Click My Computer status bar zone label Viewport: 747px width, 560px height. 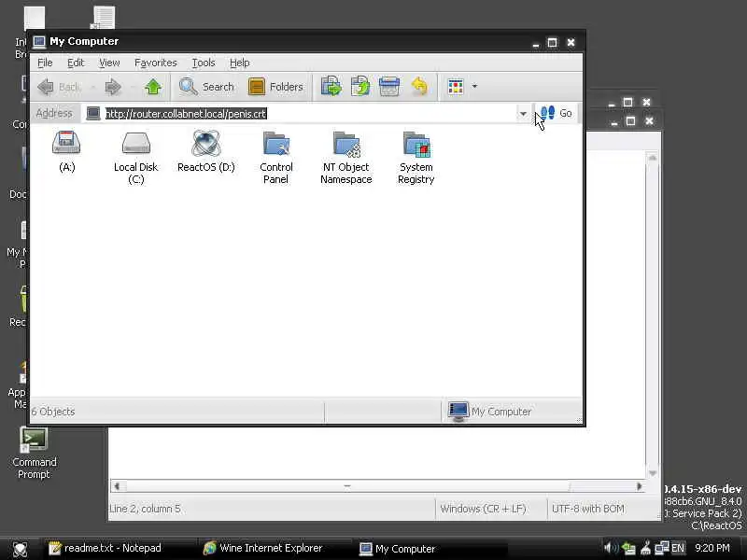point(501,412)
